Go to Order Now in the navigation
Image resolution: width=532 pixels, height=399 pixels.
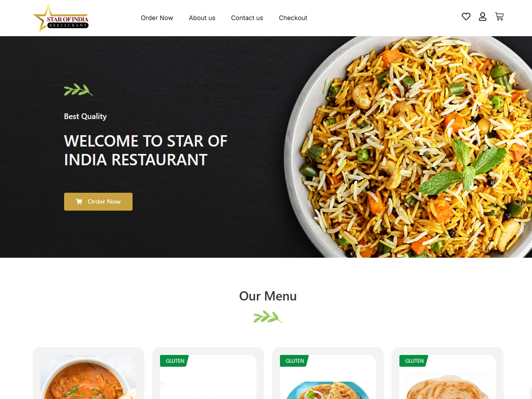[157, 18]
